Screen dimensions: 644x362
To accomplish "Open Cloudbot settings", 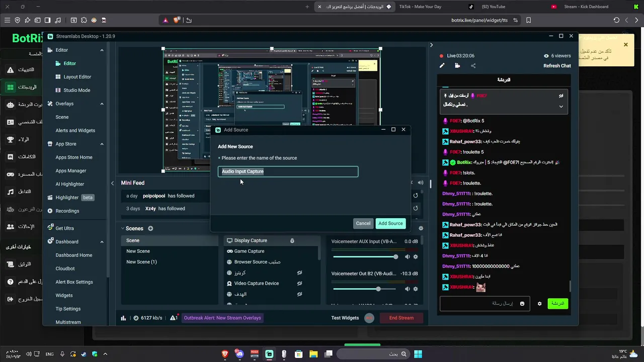I will coord(65,269).
